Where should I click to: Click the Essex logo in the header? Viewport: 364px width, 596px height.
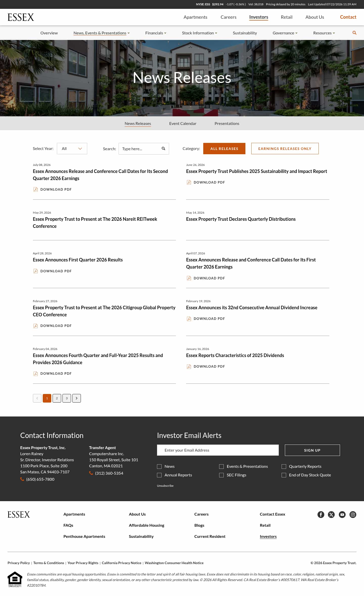click(21, 17)
